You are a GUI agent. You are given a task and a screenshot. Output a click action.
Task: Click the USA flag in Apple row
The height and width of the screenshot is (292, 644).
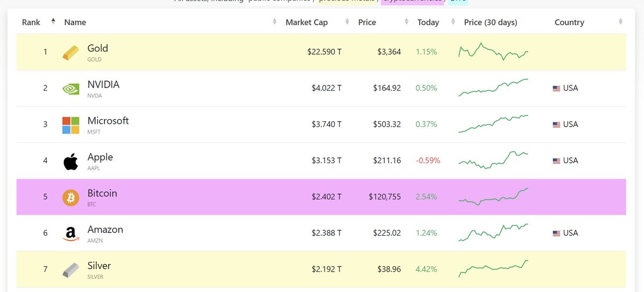click(557, 160)
